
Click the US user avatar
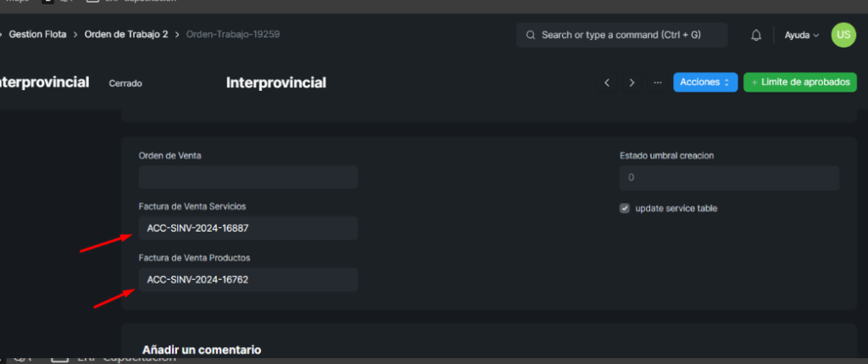point(843,35)
